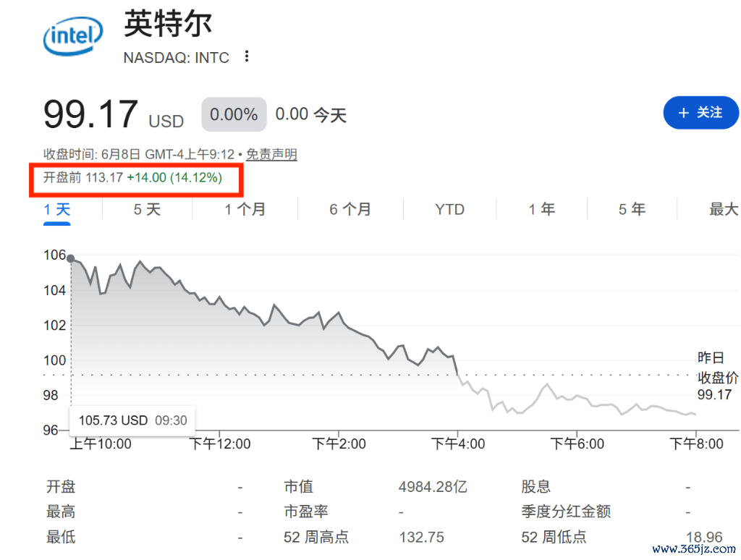This screenshot has height=560, width=741.
Task: Click the 关注 follow button
Action: tap(700, 112)
